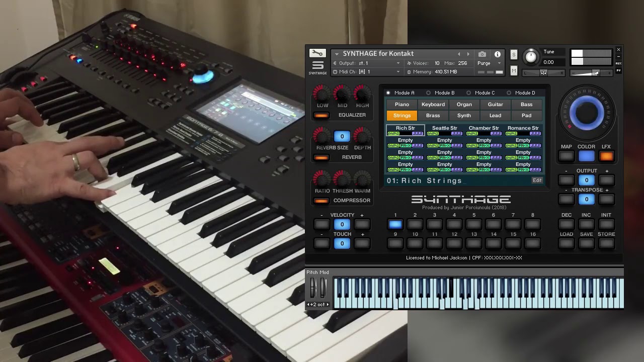Choose the Romance Str preset
Image resolution: width=644 pixels, height=362 pixels.
(523, 130)
